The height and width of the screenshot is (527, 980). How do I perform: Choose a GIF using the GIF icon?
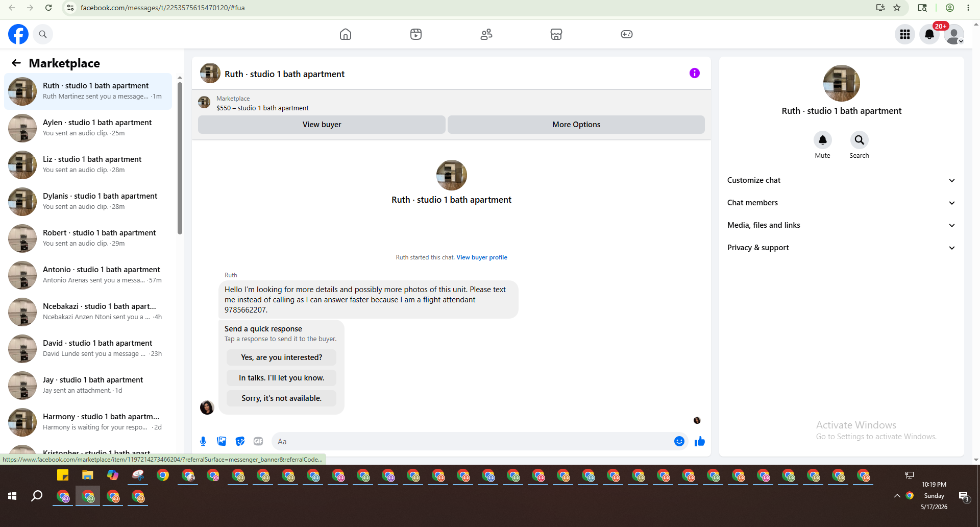pyautogui.click(x=258, y=441)
